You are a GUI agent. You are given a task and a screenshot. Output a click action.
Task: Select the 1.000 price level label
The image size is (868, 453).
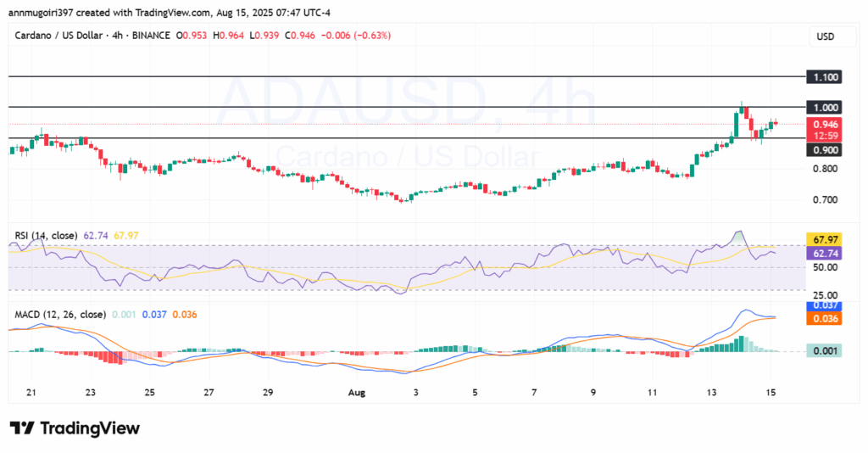coord(824,108)
